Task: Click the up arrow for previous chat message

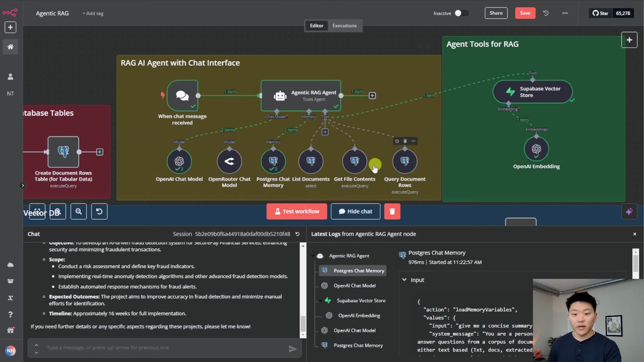Action: tap(36, 345)
